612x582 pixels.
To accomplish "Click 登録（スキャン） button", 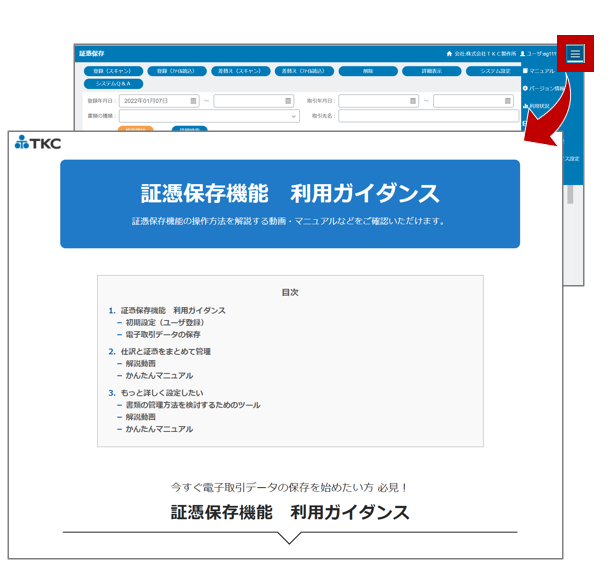I will (113, 71).
